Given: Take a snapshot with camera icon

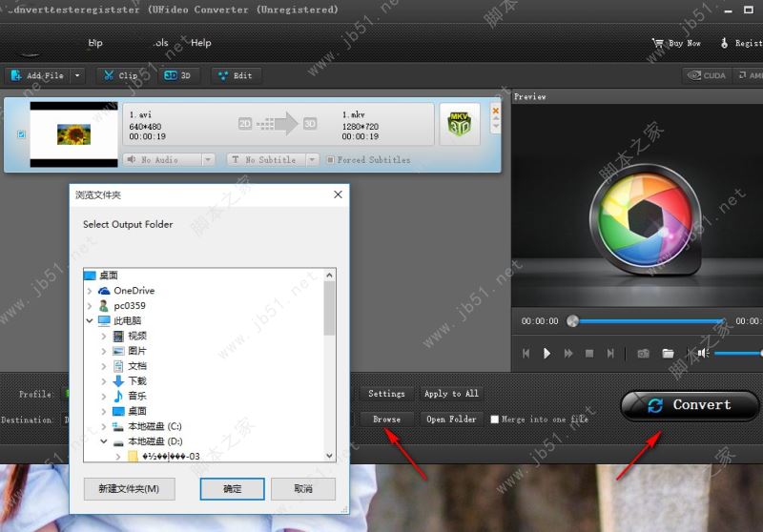Looking at the screenshot, I should point(643,354).
